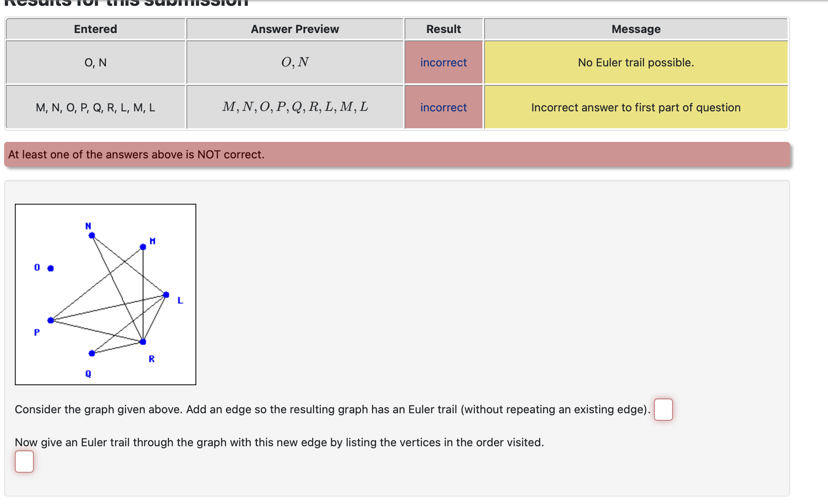Click vertex R dot in the graph
The image size is (828, 504).
pos(143,342)
